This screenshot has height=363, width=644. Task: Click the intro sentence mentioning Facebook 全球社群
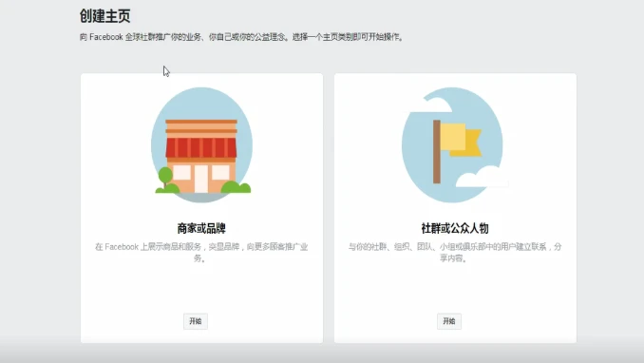[242, 37]
